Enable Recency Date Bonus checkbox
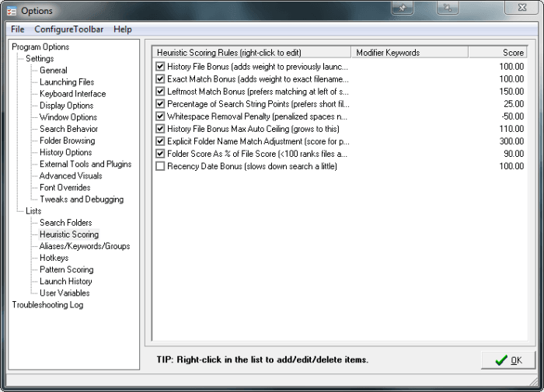Image resolution: width=544 pixels, height=392 pixels. (160, 166)
